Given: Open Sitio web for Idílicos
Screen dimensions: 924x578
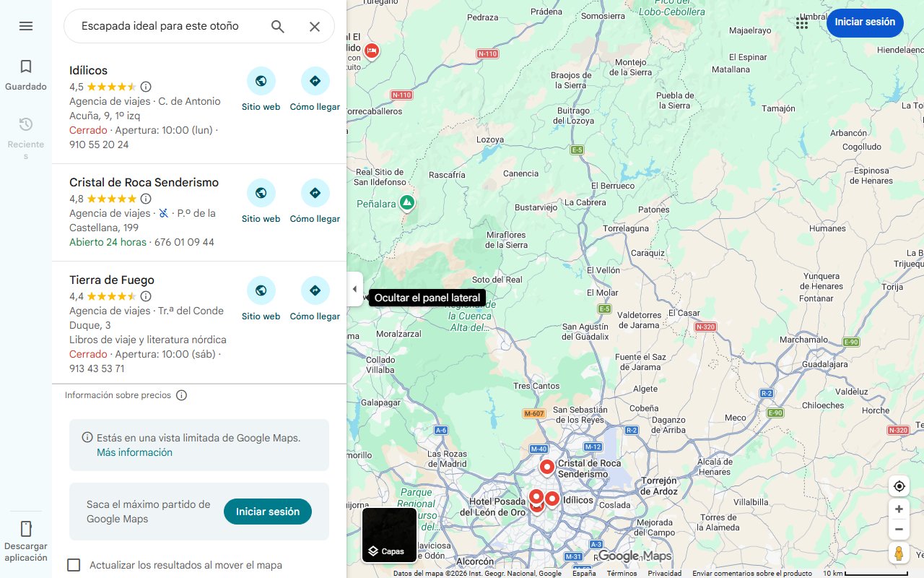Looking at the screenshot, I should click(261, 89).
